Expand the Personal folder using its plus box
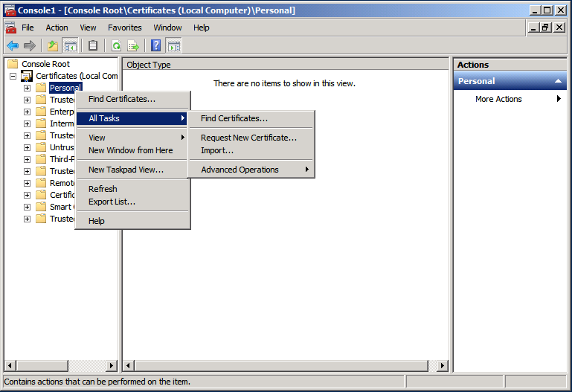This screenshot has height=392, width=572. [27, 88]
